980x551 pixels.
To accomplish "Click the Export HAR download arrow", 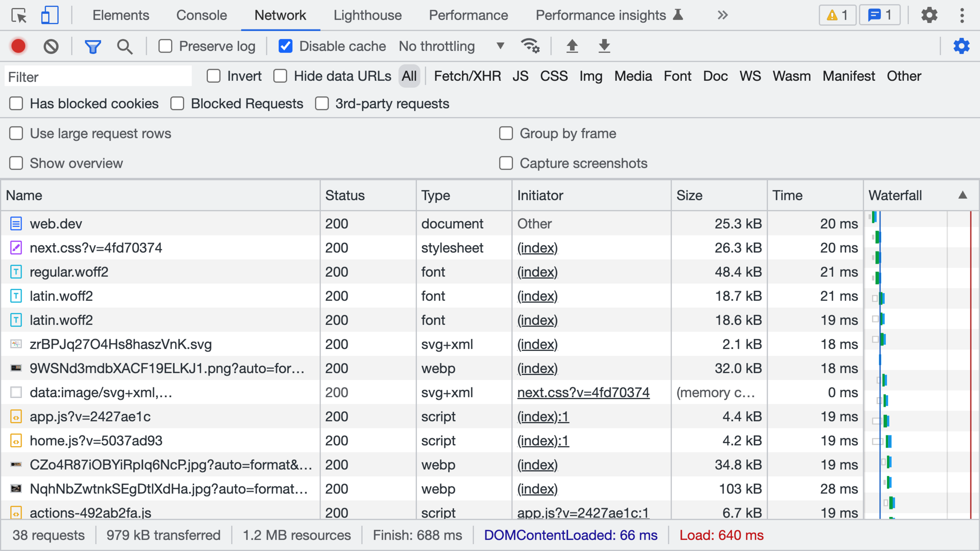I will [x=604, y=46].
